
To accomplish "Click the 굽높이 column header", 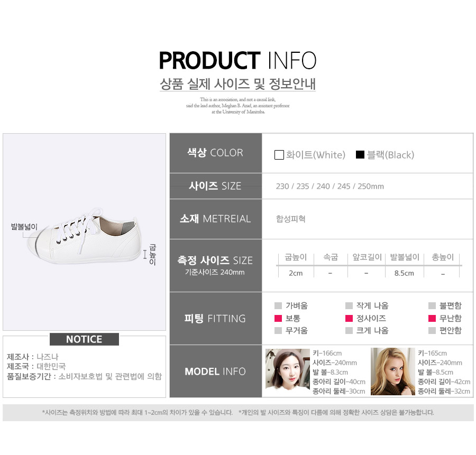I will [296, 257].
